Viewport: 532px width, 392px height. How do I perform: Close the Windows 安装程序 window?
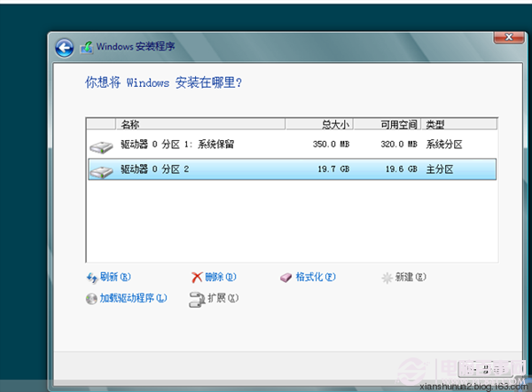[509, 37]
